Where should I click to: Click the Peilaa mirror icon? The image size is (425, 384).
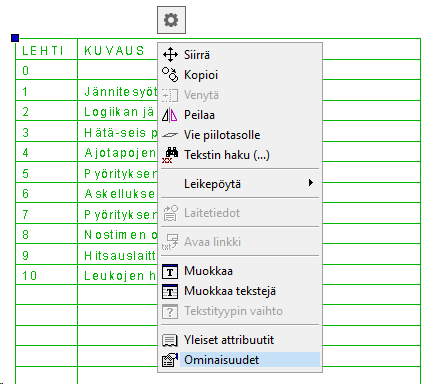(170, 115)
